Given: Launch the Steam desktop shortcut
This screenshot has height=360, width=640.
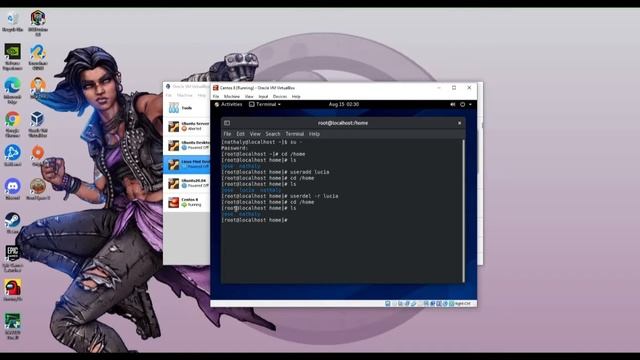Looking at the screenshot, I should click(13, 222).
